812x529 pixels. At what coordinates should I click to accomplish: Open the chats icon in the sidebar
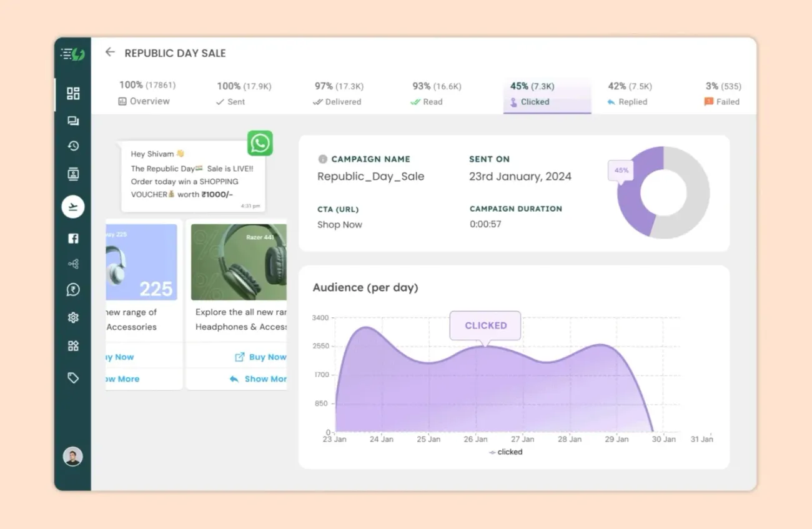click(x=72, y=120)
